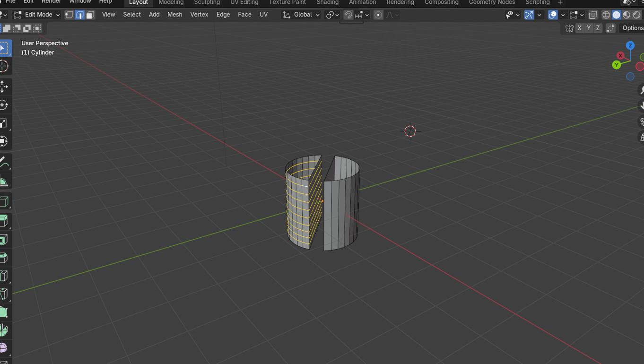Toggle snapping magnet
Image resolution: width=644 pixels, height=364 pixels.
[x=348, y=15]
